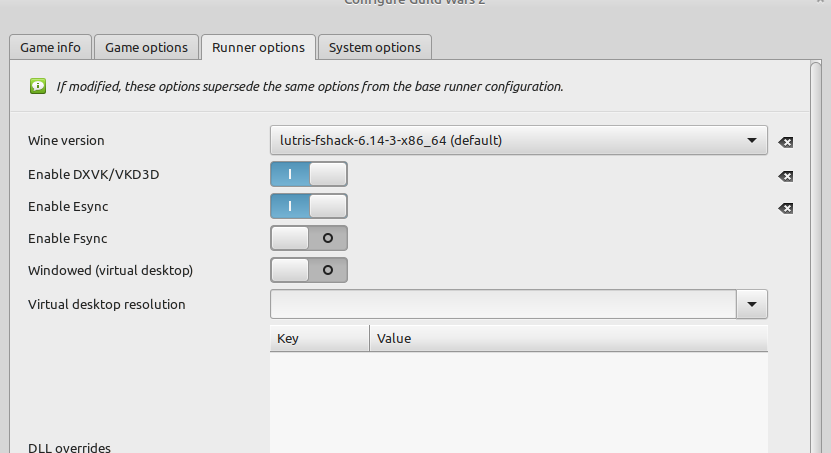The height and width of the screenshot is (453, 831).
Task: Click the 'Enable Esync' label
Action: 68,206
